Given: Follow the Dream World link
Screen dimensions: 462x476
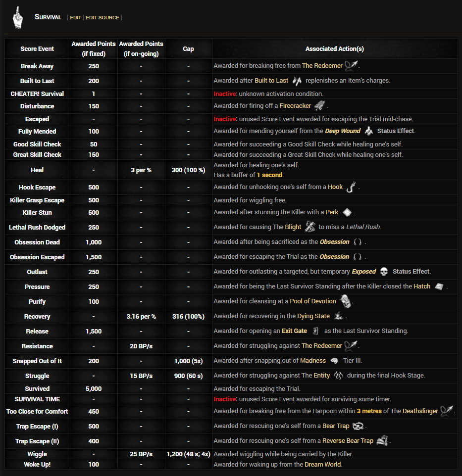Looking at the screenshot, I should pos(322,464).
